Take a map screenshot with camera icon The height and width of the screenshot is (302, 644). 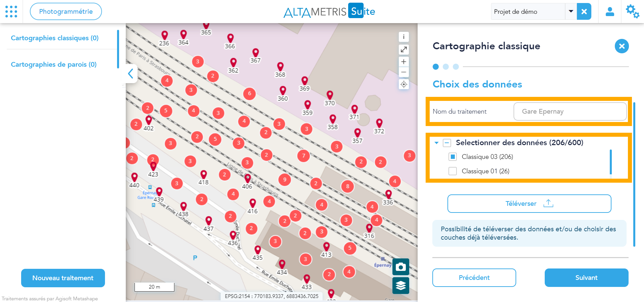point(400,267)
